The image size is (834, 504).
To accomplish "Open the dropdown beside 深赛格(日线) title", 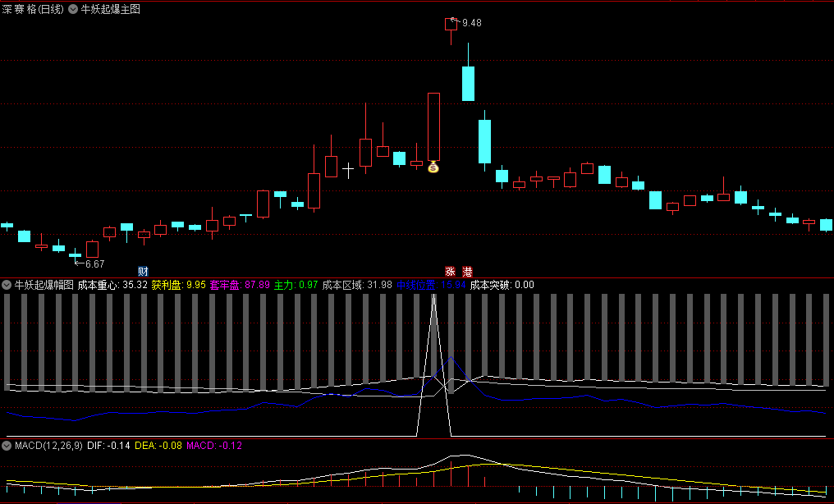I will [73, 9].
